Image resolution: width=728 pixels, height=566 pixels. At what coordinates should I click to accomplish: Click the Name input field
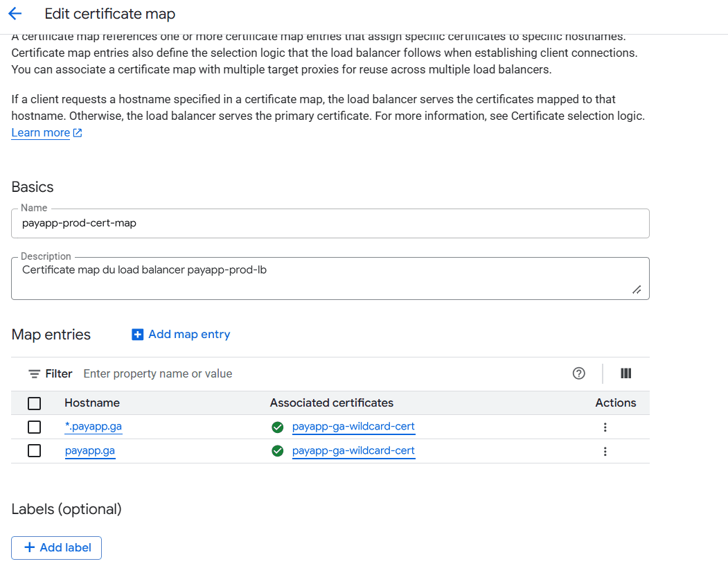tap(330, 223)
